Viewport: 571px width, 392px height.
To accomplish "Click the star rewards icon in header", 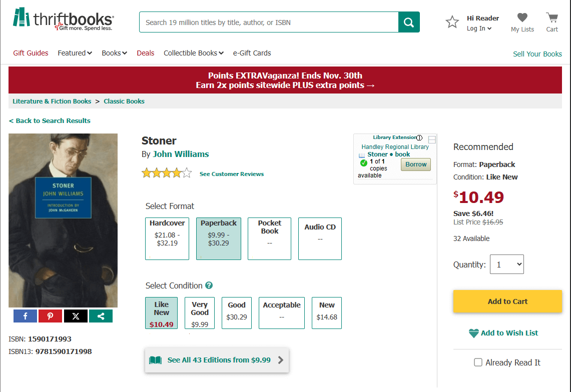I will point(452,22).
